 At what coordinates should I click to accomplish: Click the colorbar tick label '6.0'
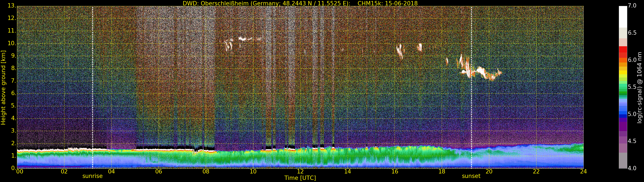coord(632,60)
